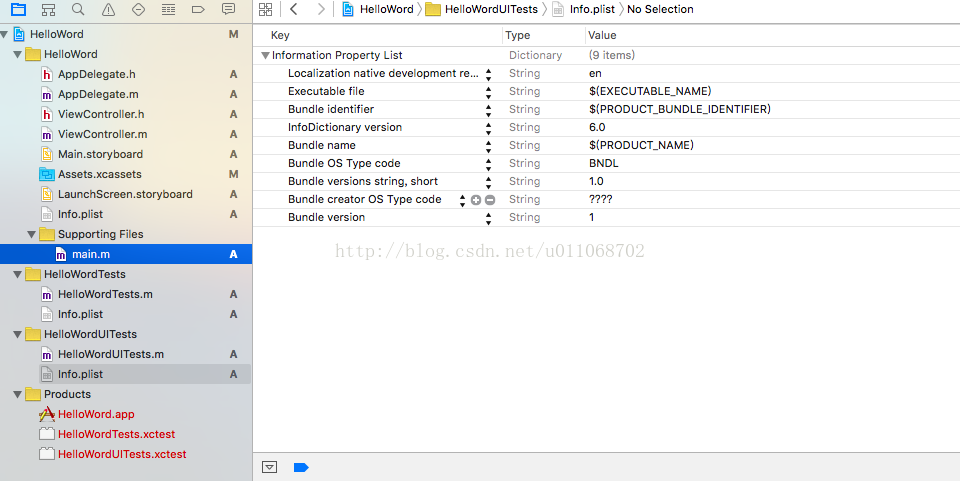Screen dimensions: 960x481
Task: Click the 6.0 value cell
Action: [x=597, y=127]
